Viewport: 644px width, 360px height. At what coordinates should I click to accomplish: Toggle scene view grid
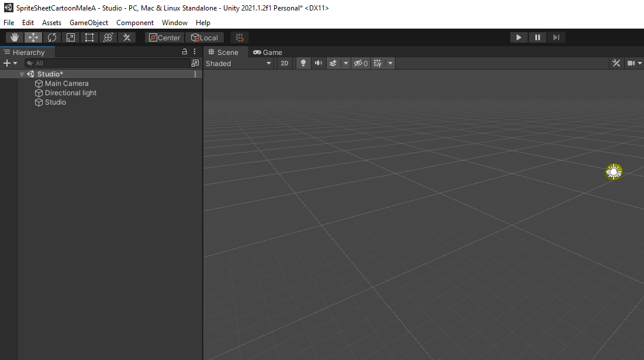pos(378,63)
